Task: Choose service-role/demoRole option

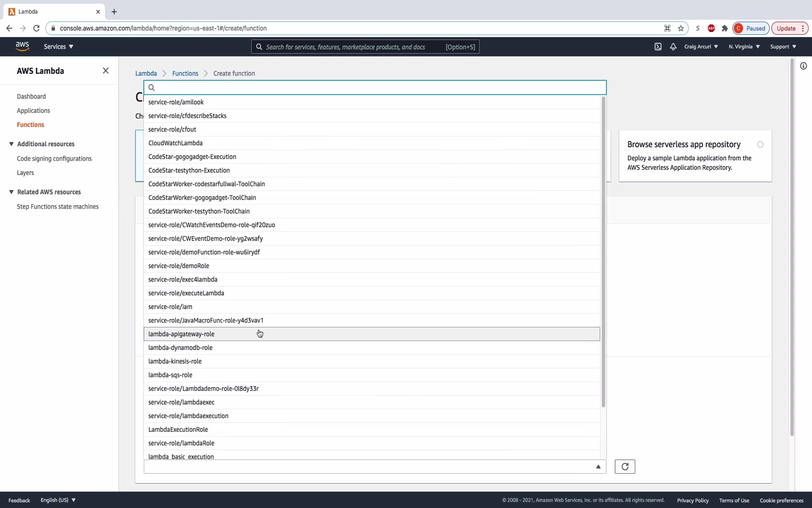Action: pos(372,266)
